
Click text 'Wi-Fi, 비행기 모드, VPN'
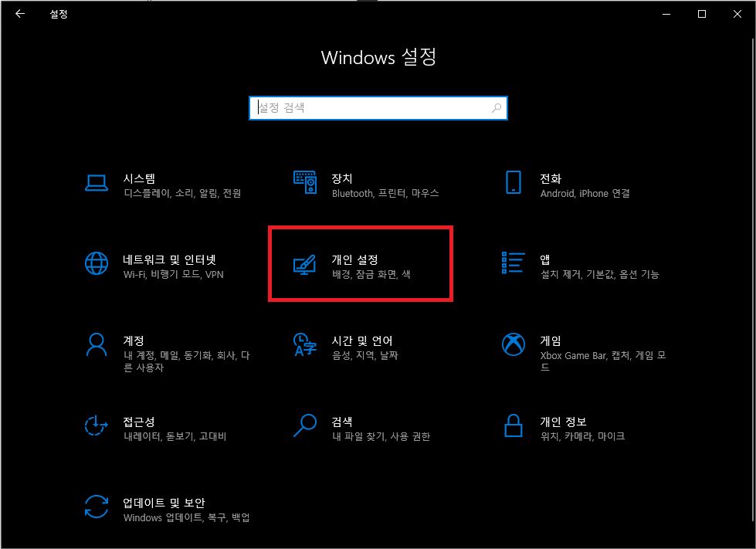[x=174, y=274]
